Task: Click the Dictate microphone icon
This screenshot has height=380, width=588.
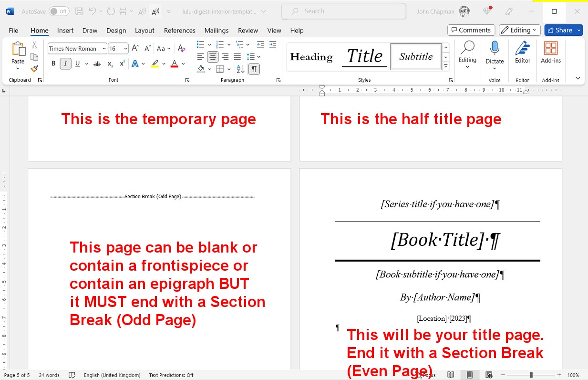Action: click(x=495, y=49)
